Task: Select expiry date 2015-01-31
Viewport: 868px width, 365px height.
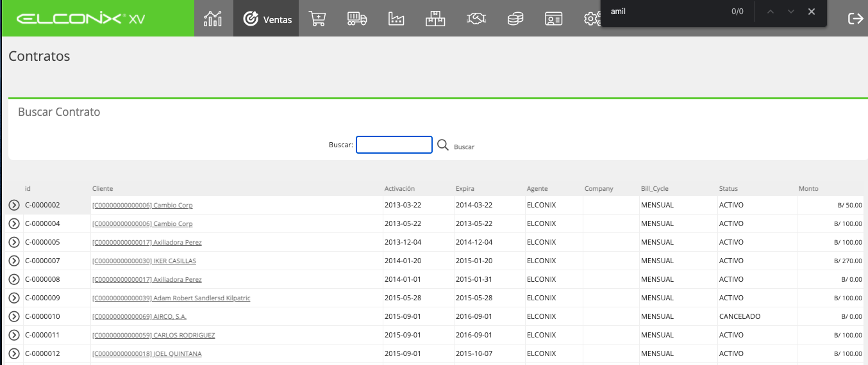Action: pyautogui.click(x=474, y=280)
